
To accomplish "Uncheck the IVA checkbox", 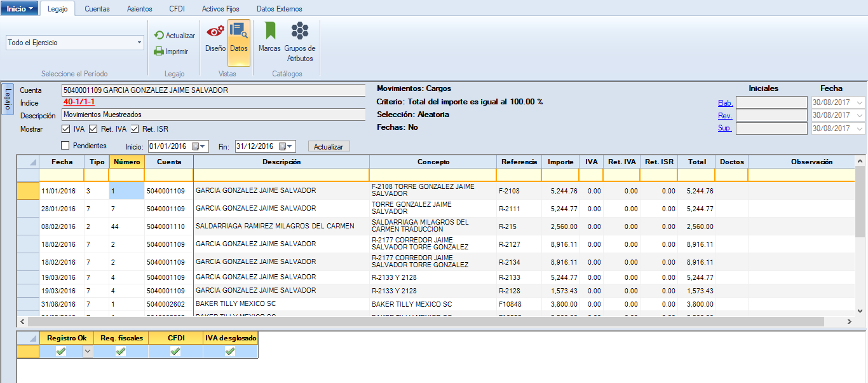I will [66, 129].
